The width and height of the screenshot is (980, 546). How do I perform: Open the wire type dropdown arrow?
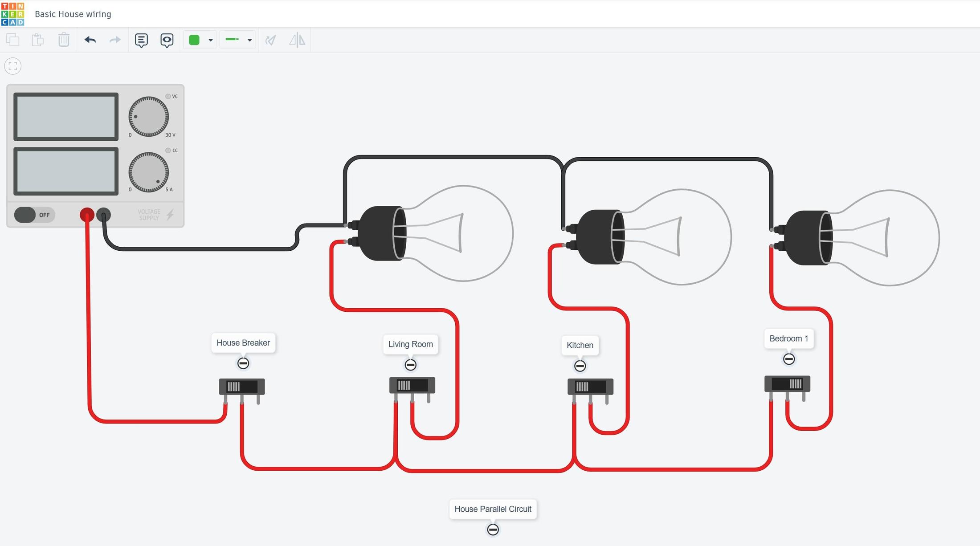(x=250, y=41)
